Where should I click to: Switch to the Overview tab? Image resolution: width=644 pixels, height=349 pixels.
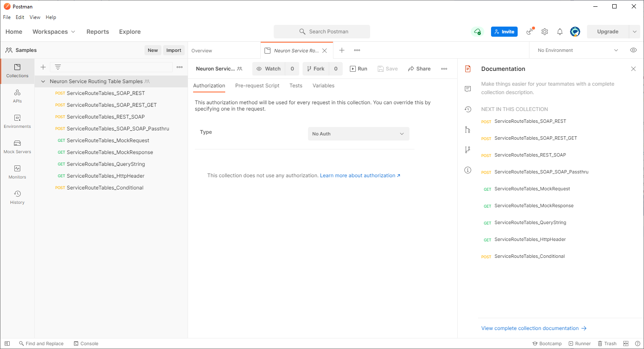(202, 51)
